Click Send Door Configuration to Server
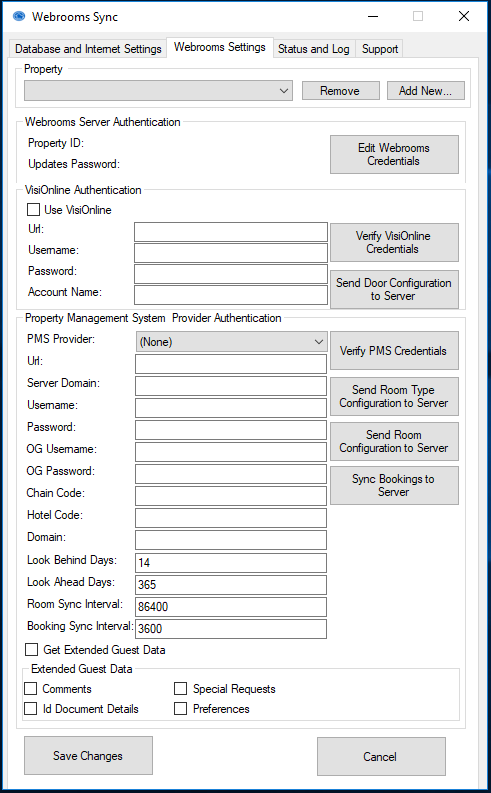Viewport: 491px width, 793px height. click(x=394, y=289)
